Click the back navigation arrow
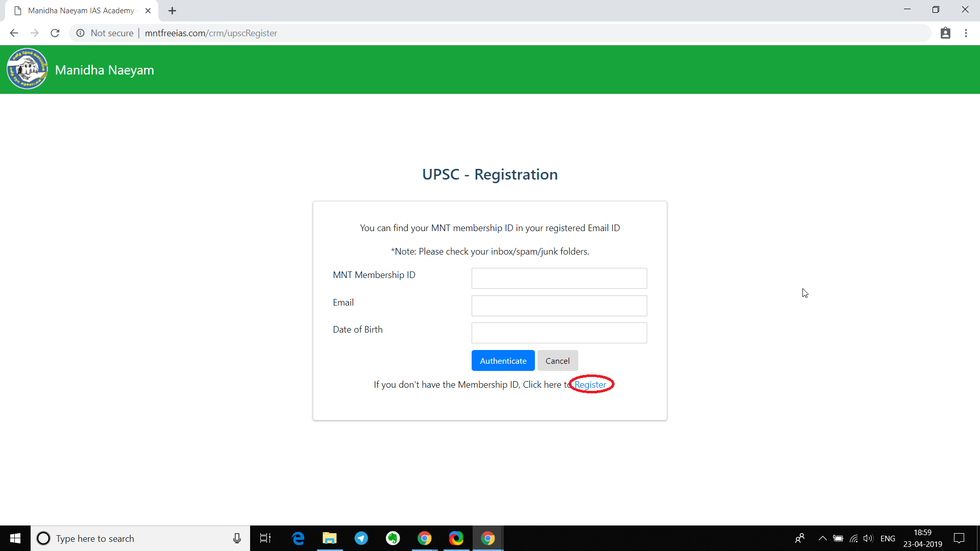Screen dimensions: 980x551 (x=13, y=33)
